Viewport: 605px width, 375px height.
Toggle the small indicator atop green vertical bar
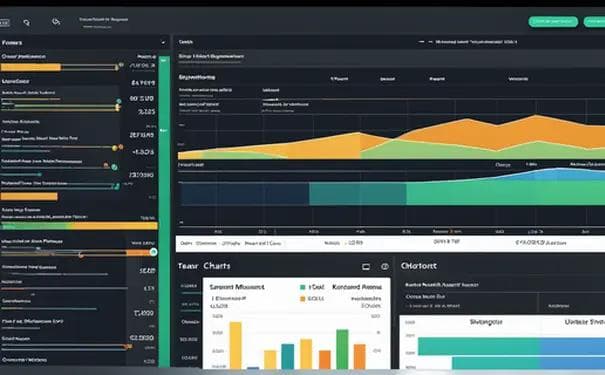point(164,60)
